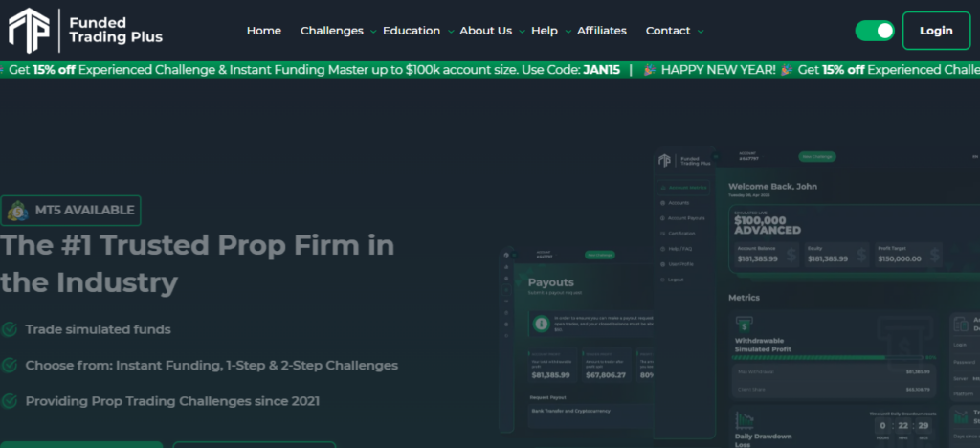Viewport: 980px width, 448px height.
Task: Click the $150,000.00 Profit Target value
Action: click(900, 258)
